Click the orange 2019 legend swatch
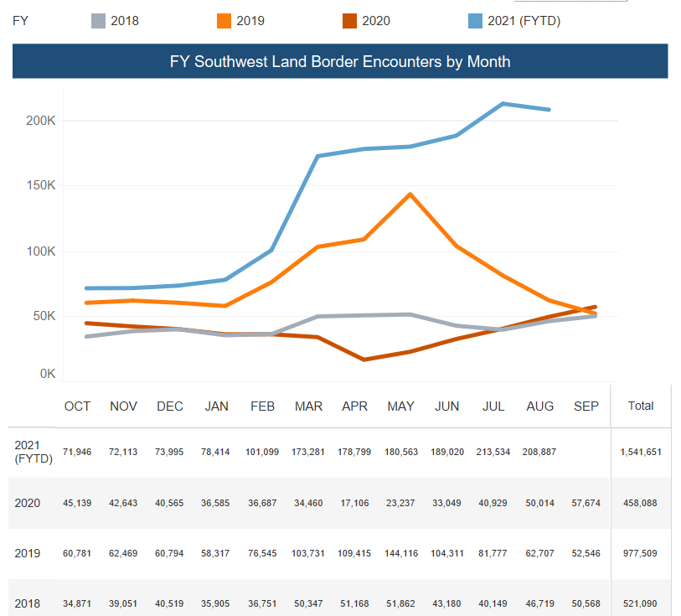Image resolution: width=681 pixels, height=616 pixels. coord(224,21)
